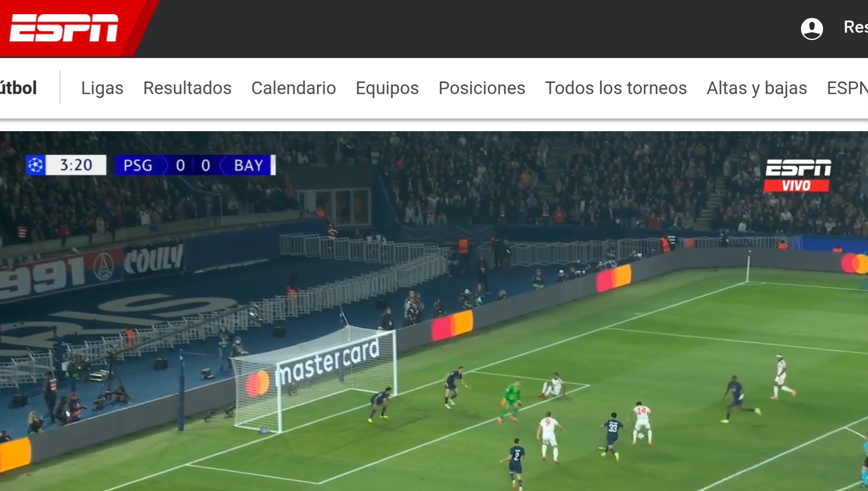Click the ESPN logo in header
This screenshot has height=491, width=868.
pyautogui.click(x=64, y=28)
